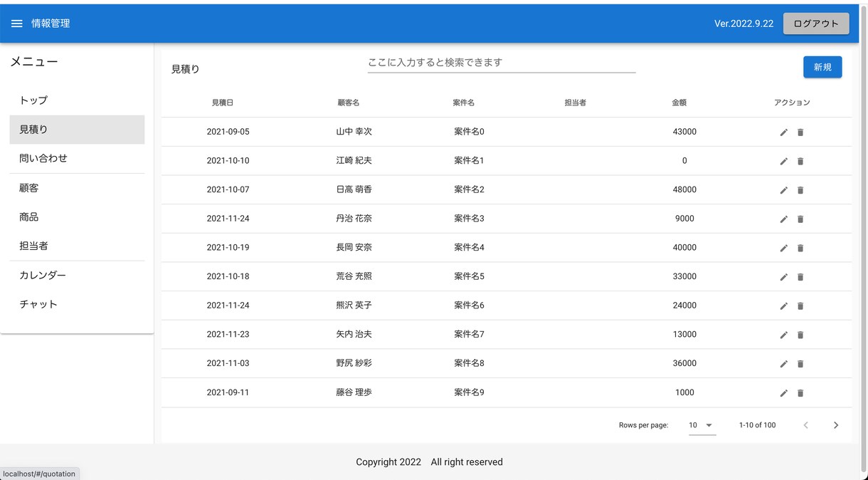Open 顧客 in the sidebar menu

tap(77, 188)
